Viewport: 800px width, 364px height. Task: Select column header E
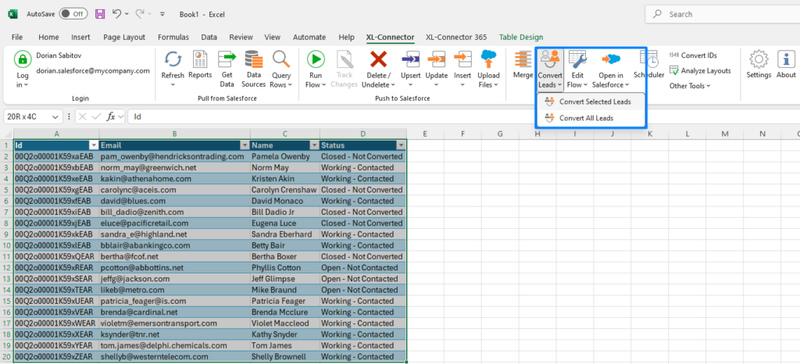pos(424,134)
